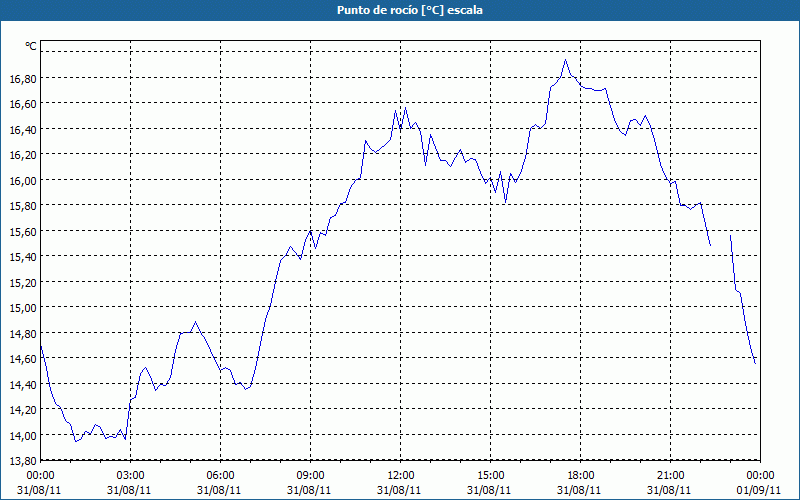Click the 14,40 y-axis value
The height and width of the screenshot is (500, 800).
(23, 385)
